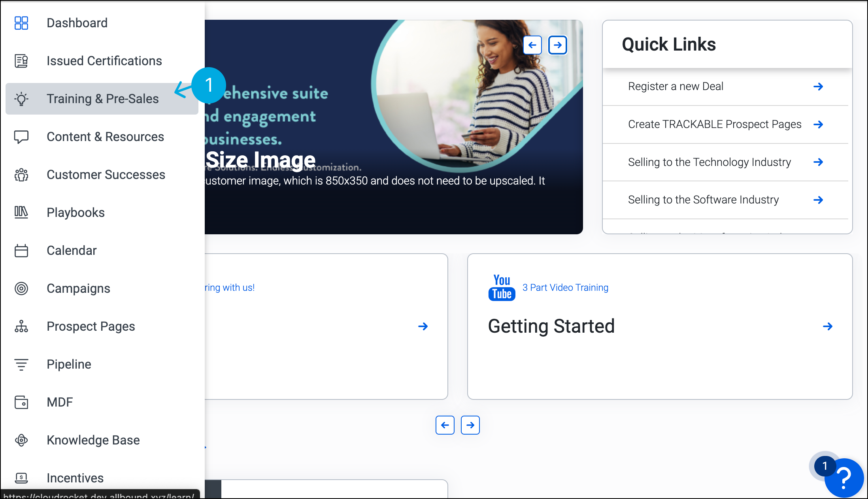
Task: Click the Campaigns target icon
Action: (x=21, y=288)
